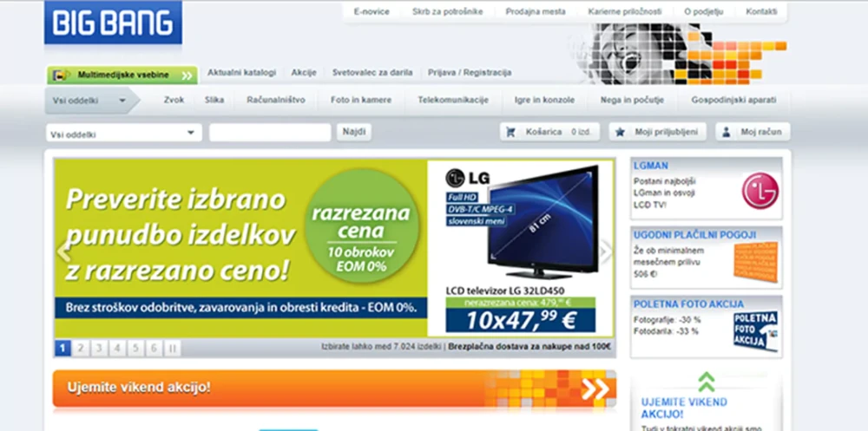The width and height of the screenshot is (868, 431).
Task: Click the Big Bang logo
Action: [113, 23]
